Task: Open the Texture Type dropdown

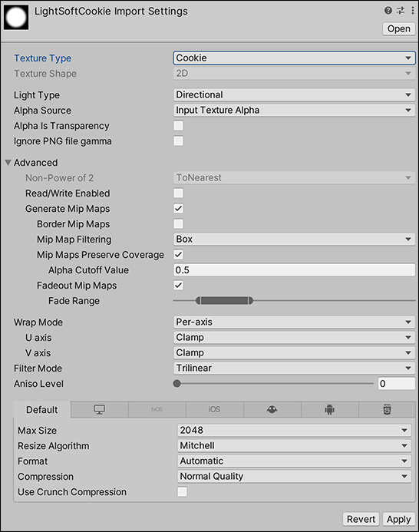Action: [294, 58]
